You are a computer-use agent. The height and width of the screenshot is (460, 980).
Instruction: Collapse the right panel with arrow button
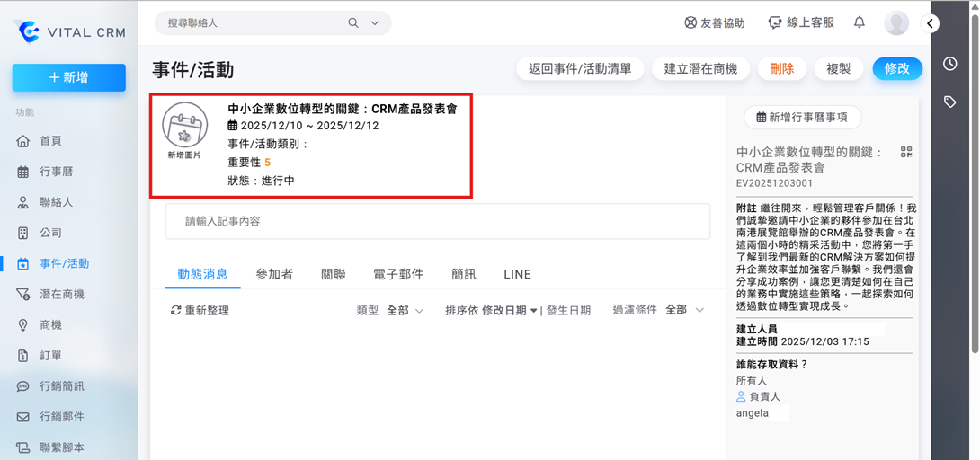pyautogui.click(x=930, y=23)
